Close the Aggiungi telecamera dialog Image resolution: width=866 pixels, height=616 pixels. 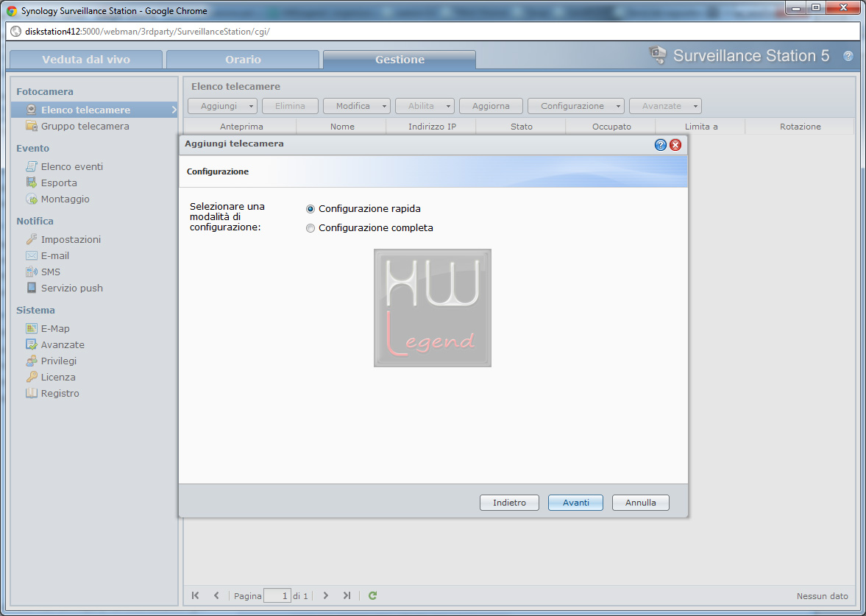(x=675, y=145)
